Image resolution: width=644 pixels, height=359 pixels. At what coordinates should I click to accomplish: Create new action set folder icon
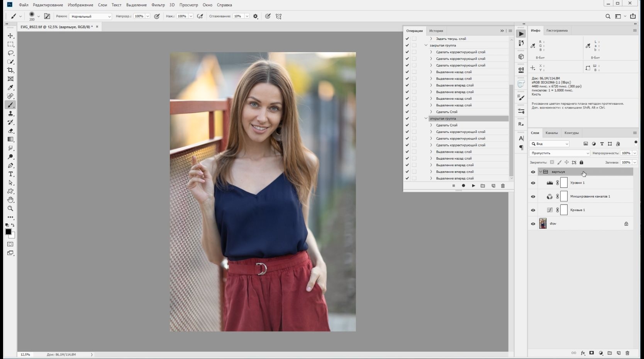click(483, 186)
